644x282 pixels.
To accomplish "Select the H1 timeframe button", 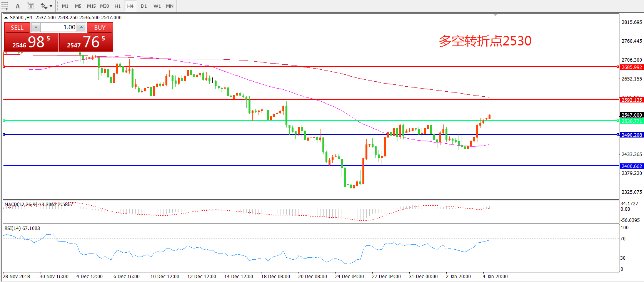I will [x=118, y=6].
